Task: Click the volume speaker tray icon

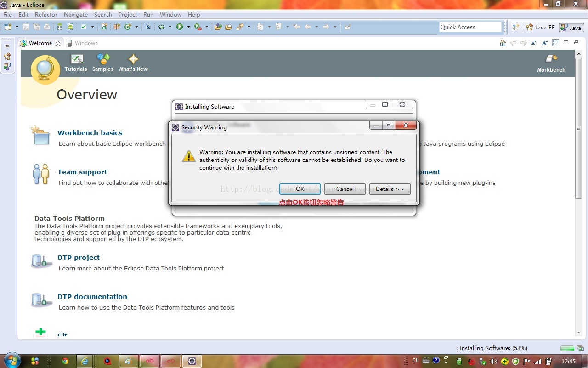Action: point(494,362)
